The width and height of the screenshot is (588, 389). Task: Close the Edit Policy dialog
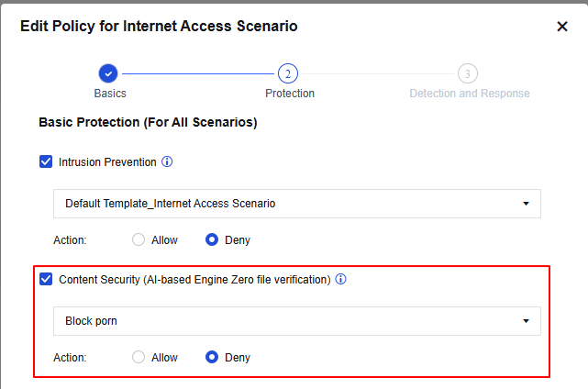pyautogui.click(x=562, y=27)
